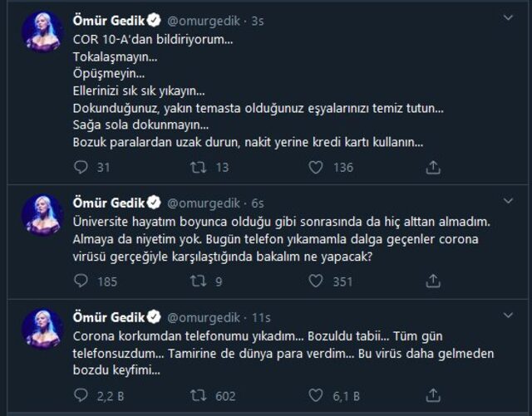Reply to the Corona korkumdan tweet
Screen dimensions: 532x416
click(81, 395)
